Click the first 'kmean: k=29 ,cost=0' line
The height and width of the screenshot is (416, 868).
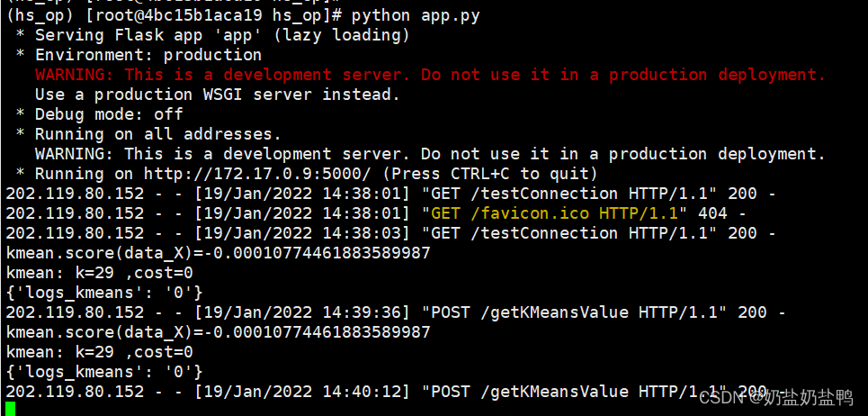tap(100, 273)
